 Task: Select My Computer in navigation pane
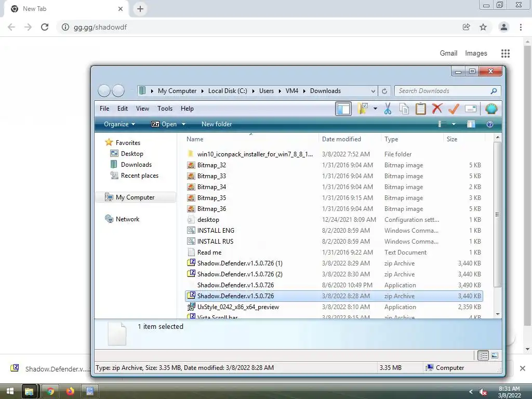(x=135, y=197)
